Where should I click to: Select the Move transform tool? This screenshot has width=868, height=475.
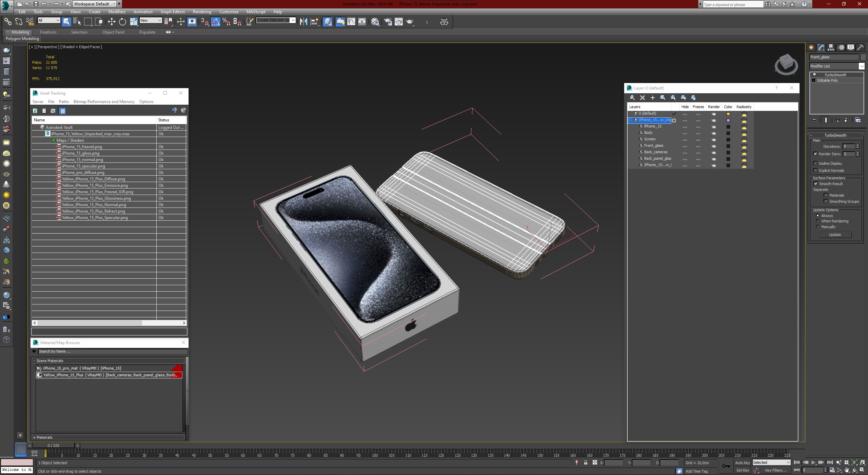click(112, 22)
